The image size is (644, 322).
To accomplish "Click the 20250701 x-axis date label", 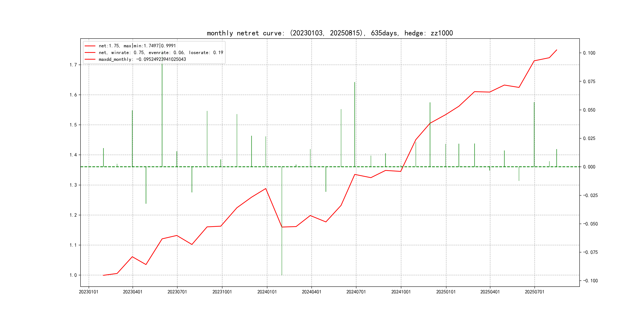I will [x=534, y=292].
